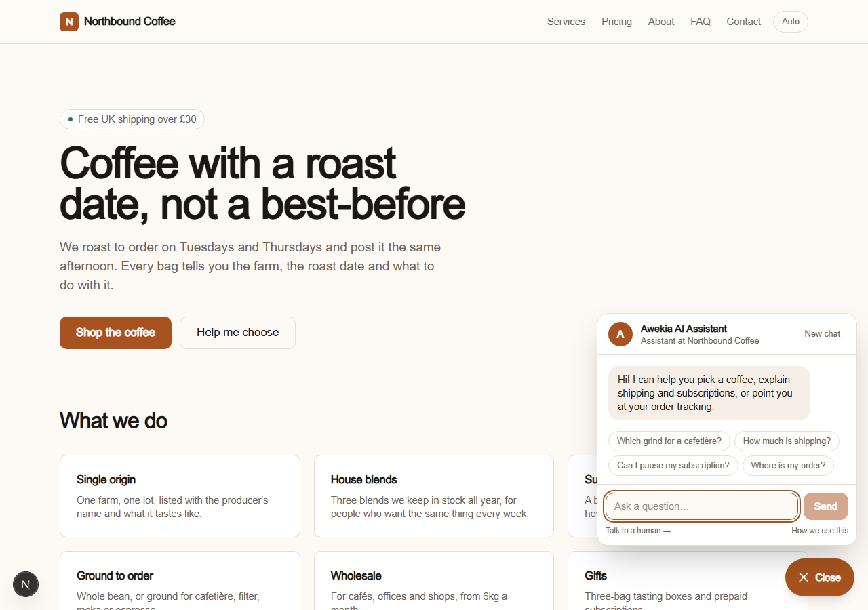Open the Single origin service card
Viewport: 868px width, 610px height.
point(180,496)
